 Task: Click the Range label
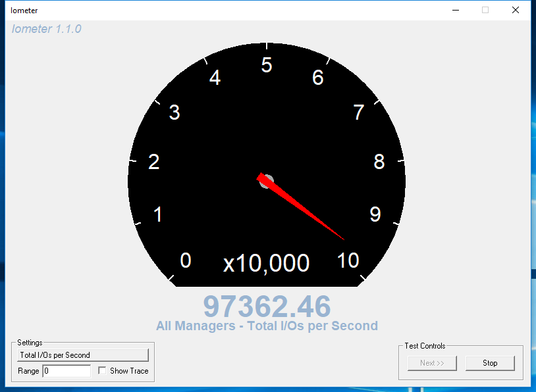coord(28,371)
